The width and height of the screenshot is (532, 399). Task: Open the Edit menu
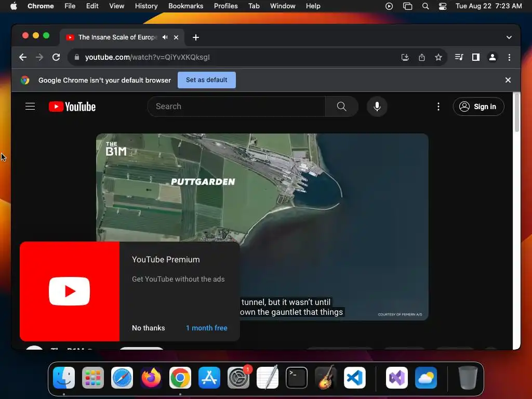[x=92, y=6]
